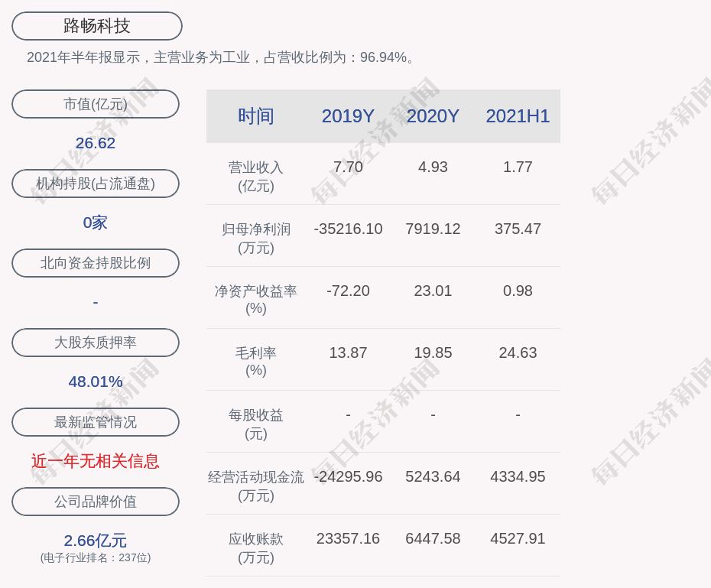Viewport: 711px width, 588px height.
Task: Click the 毛利率(%) row label
Action: point(256,362)
